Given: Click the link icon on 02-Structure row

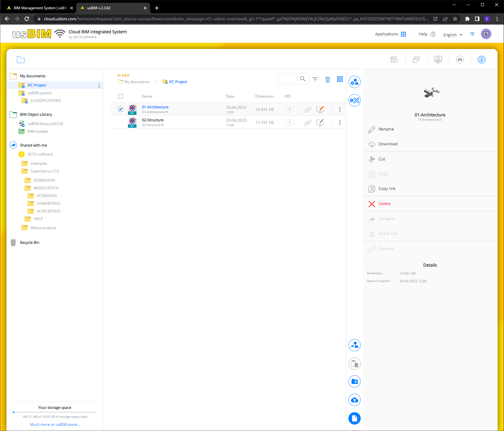Looking at the screenshot, I should tap(308, 123).
